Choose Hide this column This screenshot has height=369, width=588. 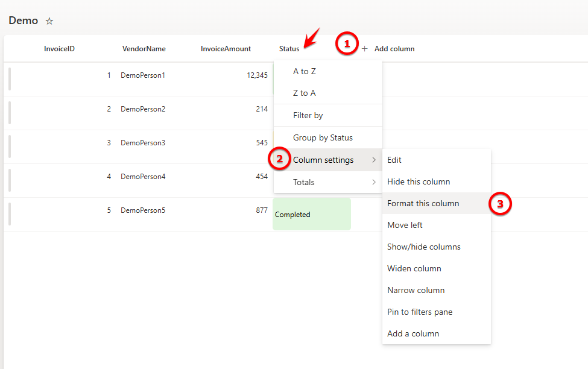point(419,181)
